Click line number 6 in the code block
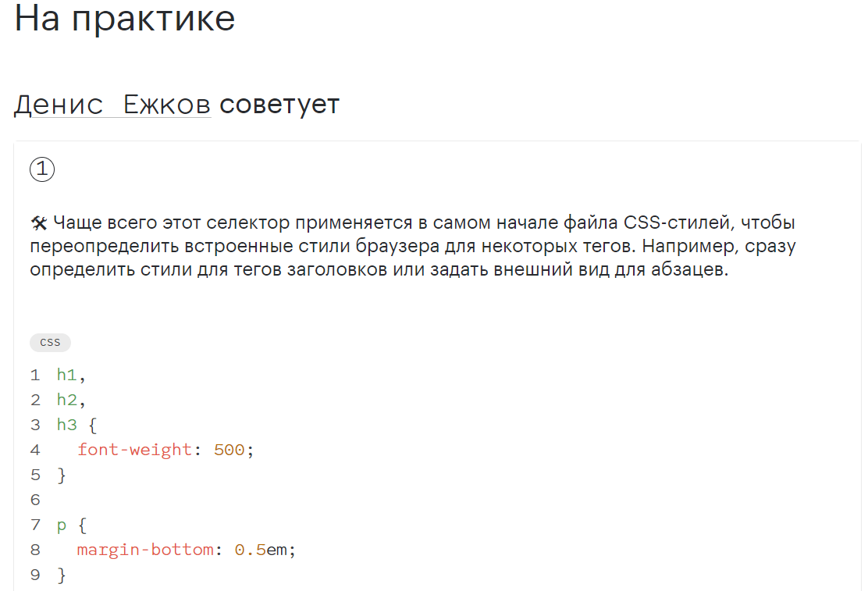Viewport: 868px width, 591px height. 35,500
